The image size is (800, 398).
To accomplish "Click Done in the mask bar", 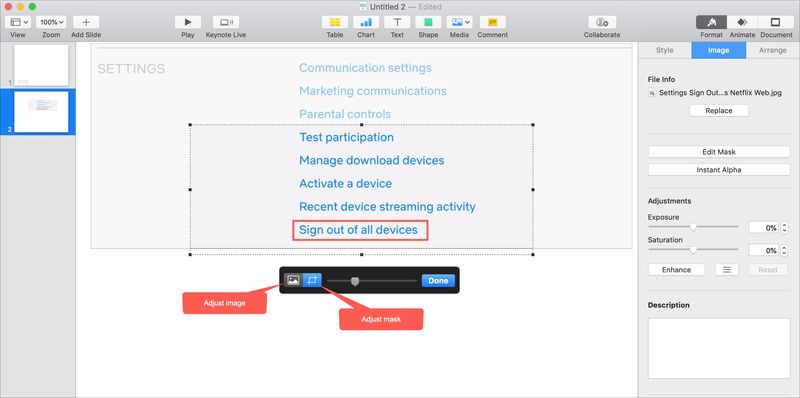I will 438,281.
